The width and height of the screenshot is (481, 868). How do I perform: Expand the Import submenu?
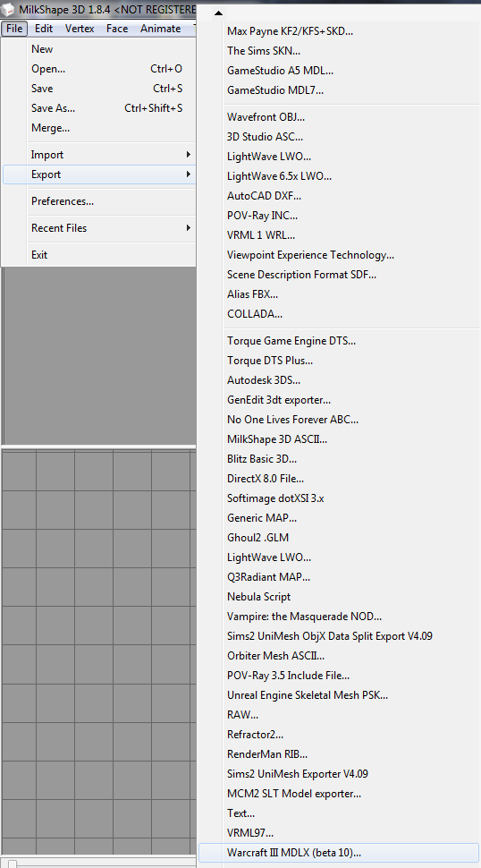click(x=99, y=155)
